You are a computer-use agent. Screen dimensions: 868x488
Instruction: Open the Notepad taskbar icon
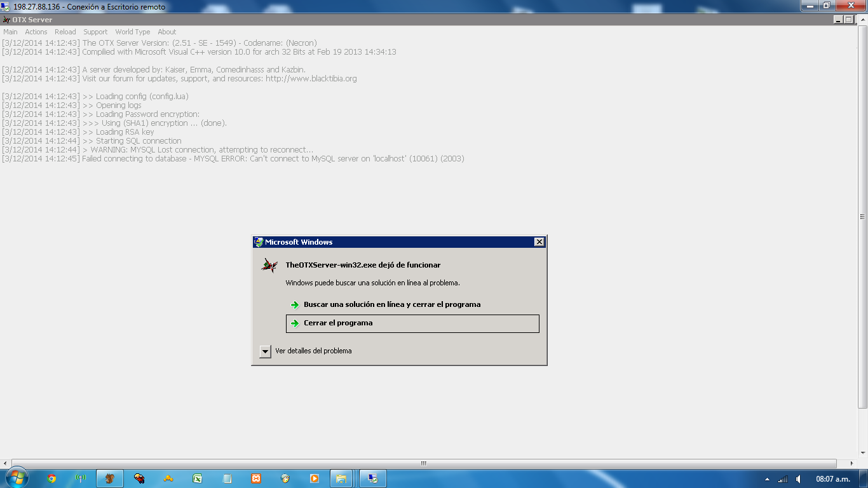pos(227,478)
